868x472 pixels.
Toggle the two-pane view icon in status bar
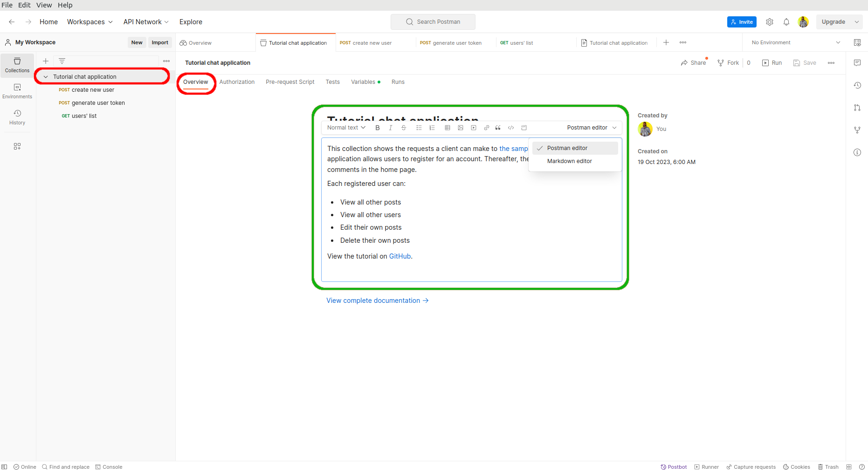coord(849,467)
